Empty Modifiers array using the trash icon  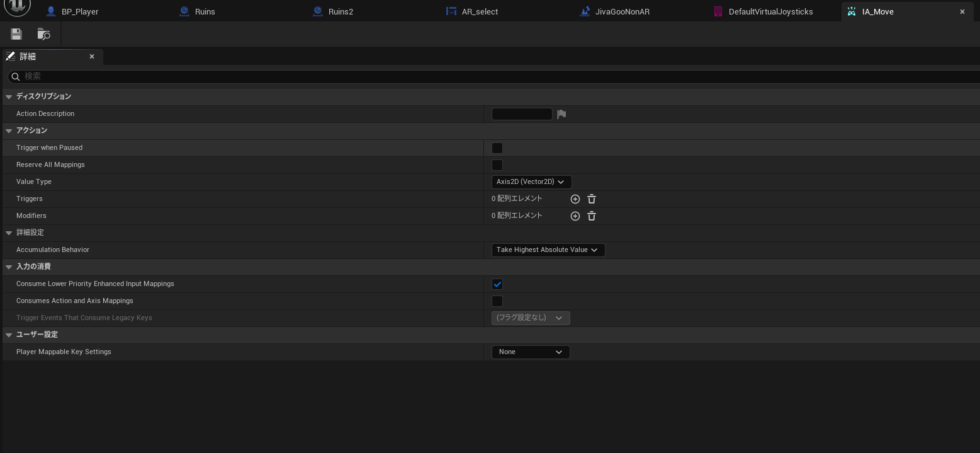[x=592, y=216]
